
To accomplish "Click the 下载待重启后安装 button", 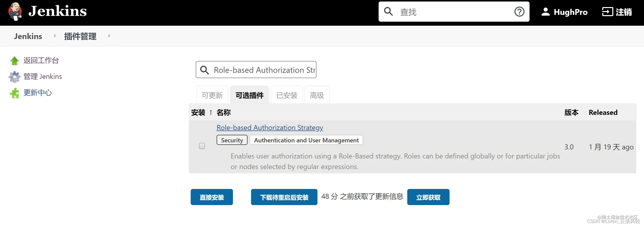I will coord(284,197).
